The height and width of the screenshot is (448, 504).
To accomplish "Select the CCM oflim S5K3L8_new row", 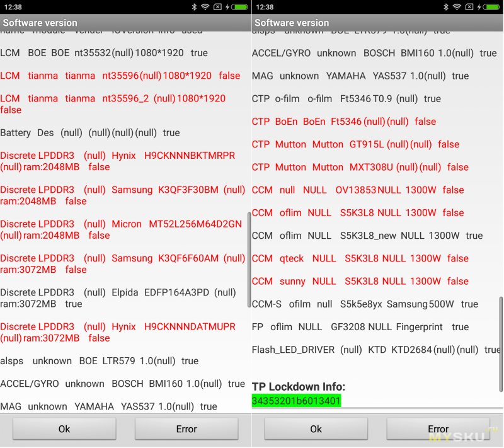I will click(367, 236).
